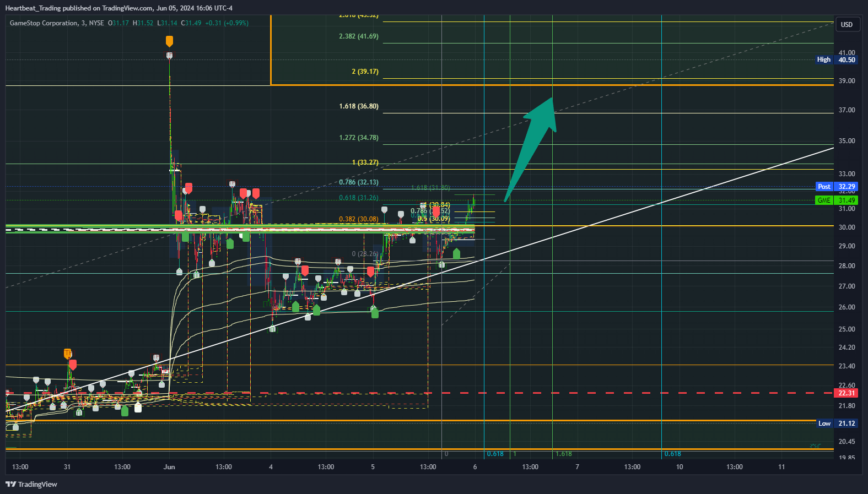
Task: Click the 28.00 price axis value
Action: (847, 266)
